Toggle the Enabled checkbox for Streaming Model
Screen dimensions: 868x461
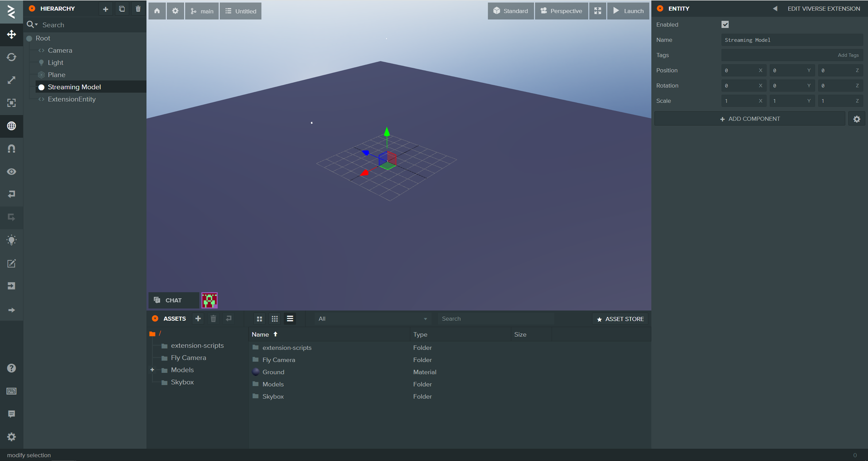tap(725, 24)
